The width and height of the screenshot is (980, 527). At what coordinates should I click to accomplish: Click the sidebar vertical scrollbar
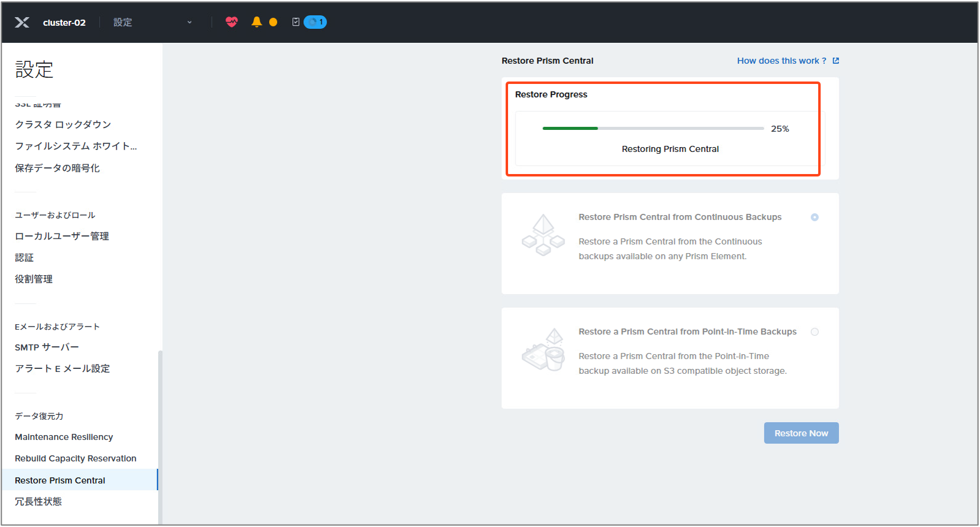(x=160, y=436)
